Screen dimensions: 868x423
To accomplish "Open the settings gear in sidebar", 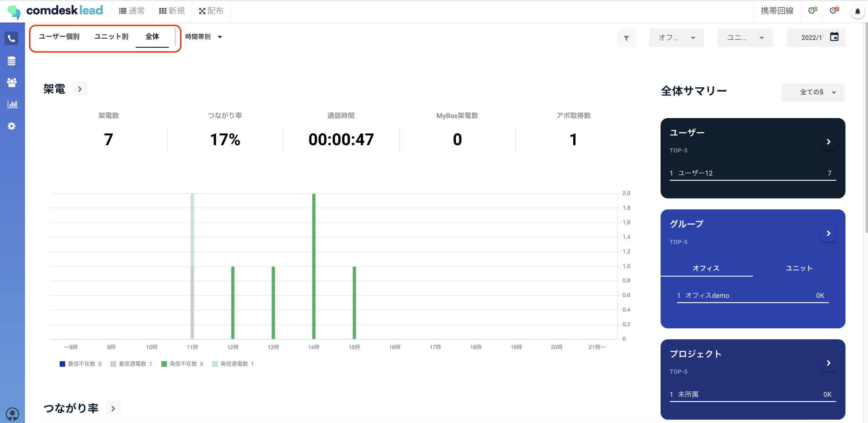I will [x=12, y=126].
